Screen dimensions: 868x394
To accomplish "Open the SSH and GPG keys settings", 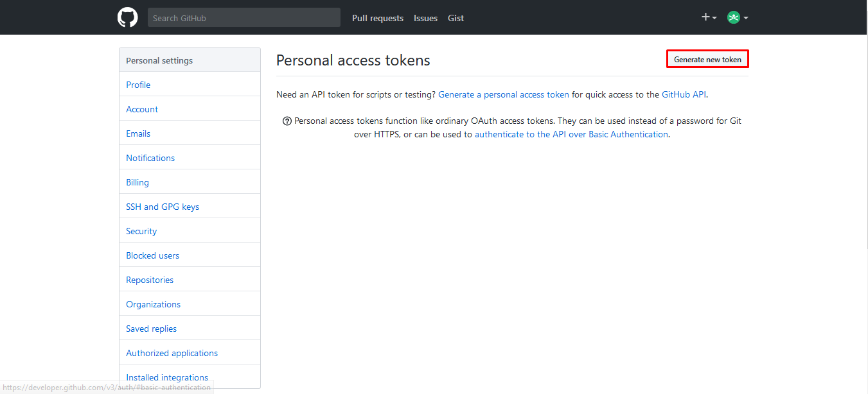I will 163,206.
